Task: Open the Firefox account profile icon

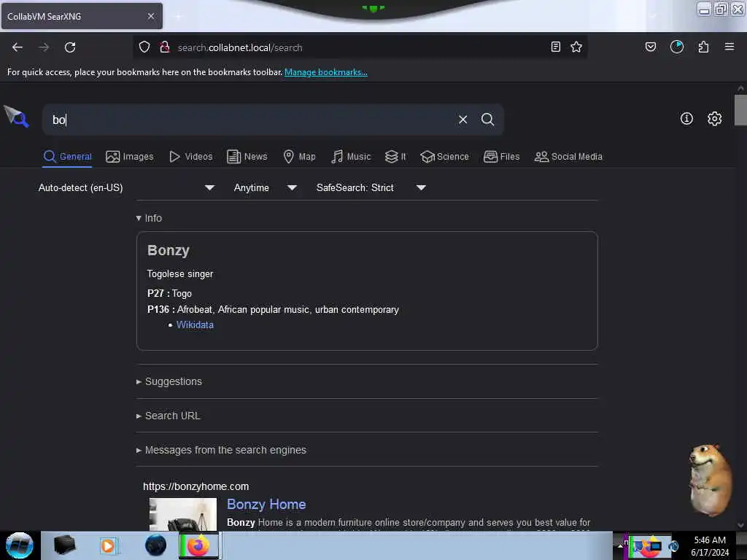Action: 677,47
